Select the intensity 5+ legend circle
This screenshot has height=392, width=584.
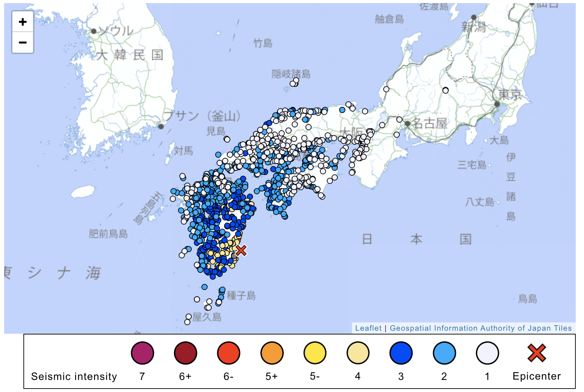272,352
